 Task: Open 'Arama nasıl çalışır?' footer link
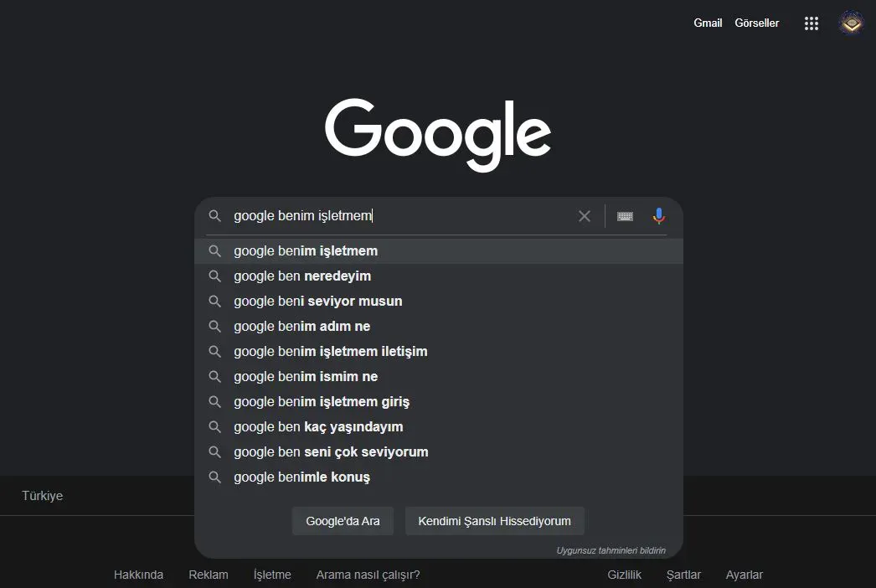coord(368,575)
